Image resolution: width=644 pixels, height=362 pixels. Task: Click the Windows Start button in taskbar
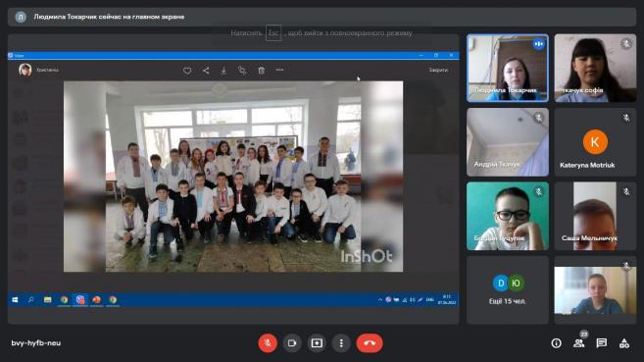tap(16, 300)
